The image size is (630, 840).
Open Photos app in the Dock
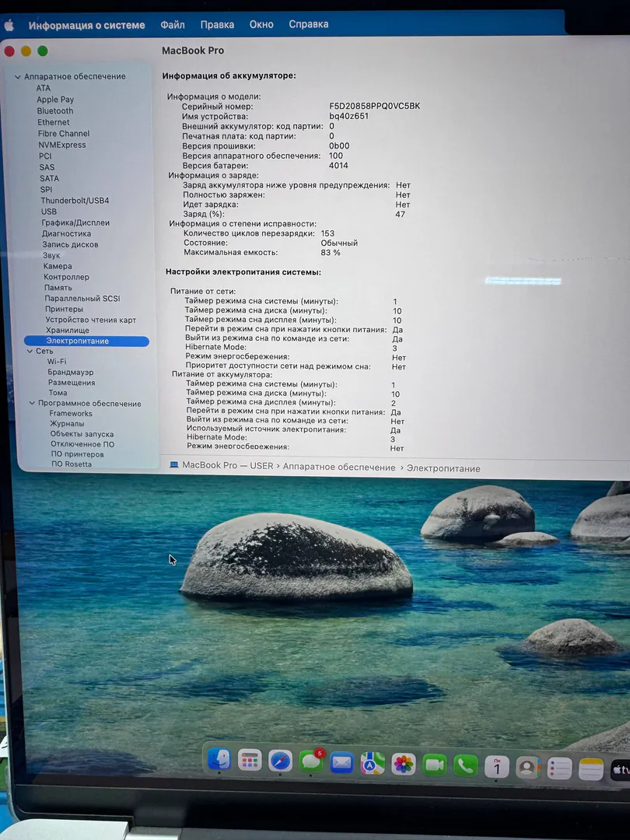point(404,765)
